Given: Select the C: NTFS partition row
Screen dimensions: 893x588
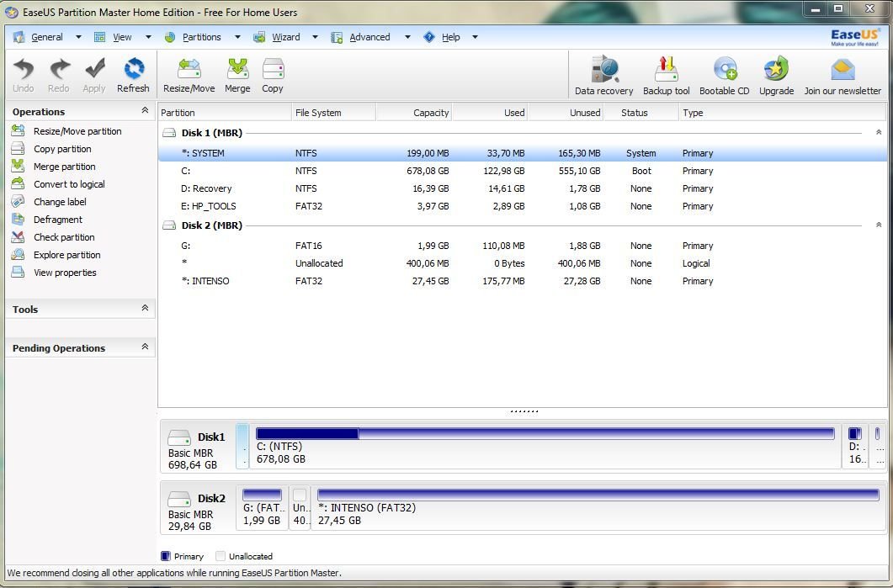Looking at the screenshot, I should [x=522, y=171].
